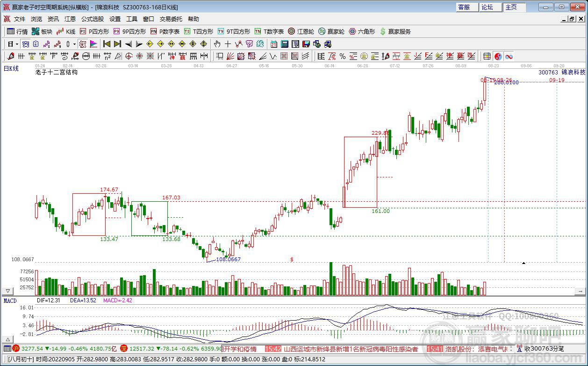Click the yellow grid icon

487,56
